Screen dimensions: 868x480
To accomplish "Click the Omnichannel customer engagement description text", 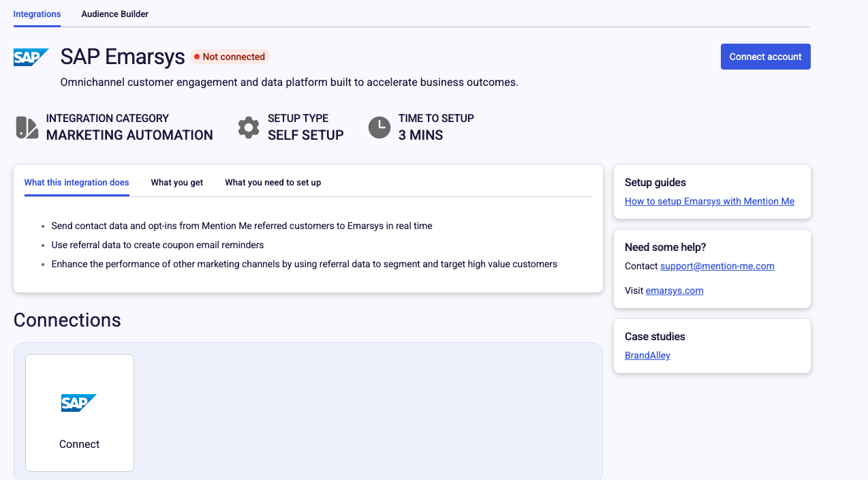I will (290, 82).
